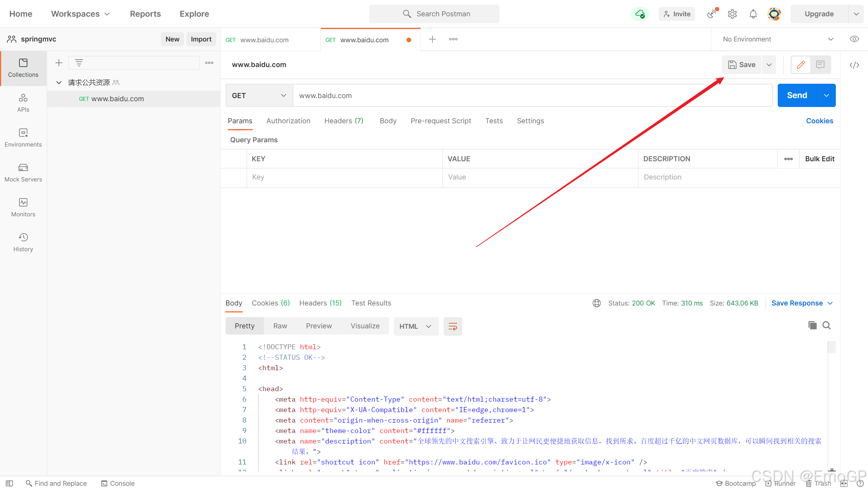Toggle line wrap in response viewer

pyautogui.click(x=453, y=326)
